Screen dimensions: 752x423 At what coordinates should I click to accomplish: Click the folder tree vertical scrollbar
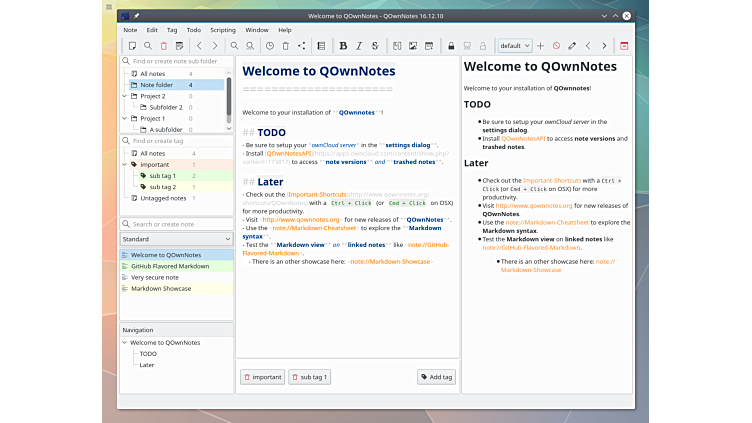coord(229,101)
